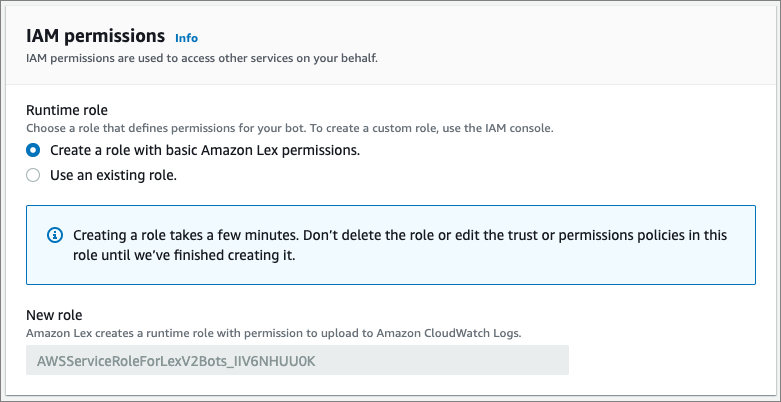Click the 'Choose a role that defines permissions' hint
Image resolution: width=781 pixels, height=402 pixels.
tap(289, 129)
